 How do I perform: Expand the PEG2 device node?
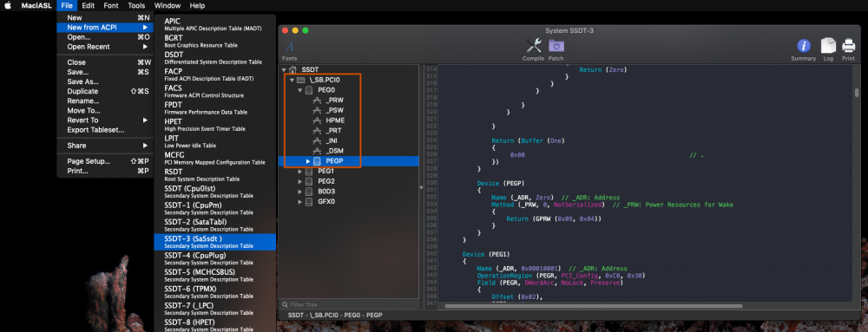tap(300, 181)
